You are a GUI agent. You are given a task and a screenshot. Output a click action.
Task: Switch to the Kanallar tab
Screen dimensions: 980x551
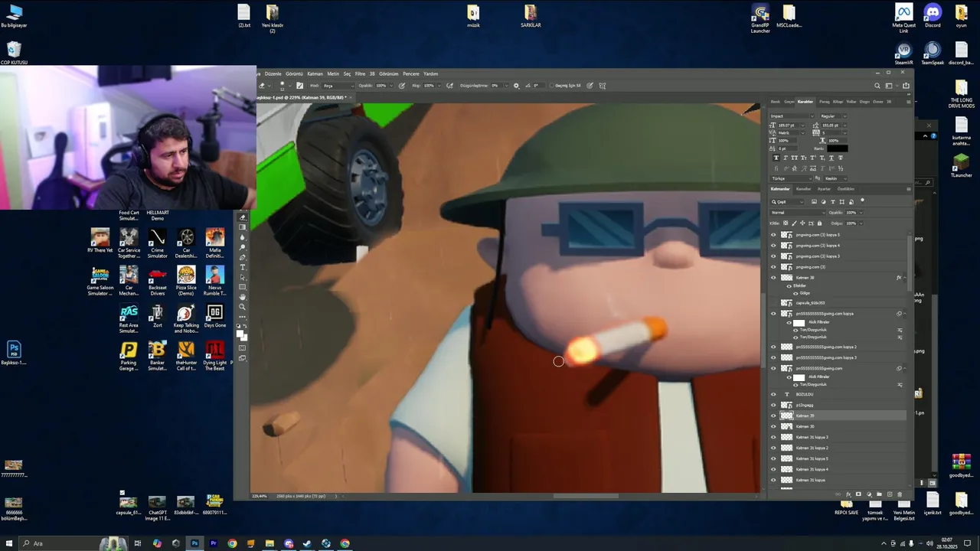pyautogui.click(x=803, y=189)
